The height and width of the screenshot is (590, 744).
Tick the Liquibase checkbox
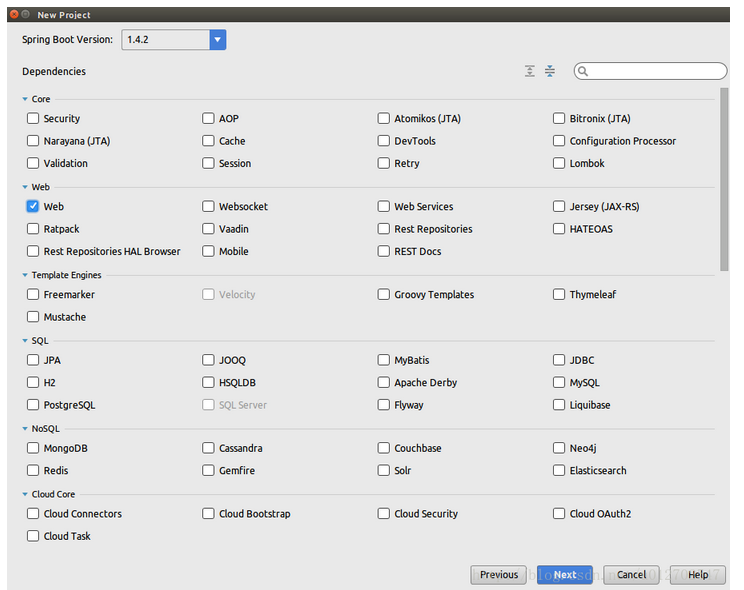[559, 405]
